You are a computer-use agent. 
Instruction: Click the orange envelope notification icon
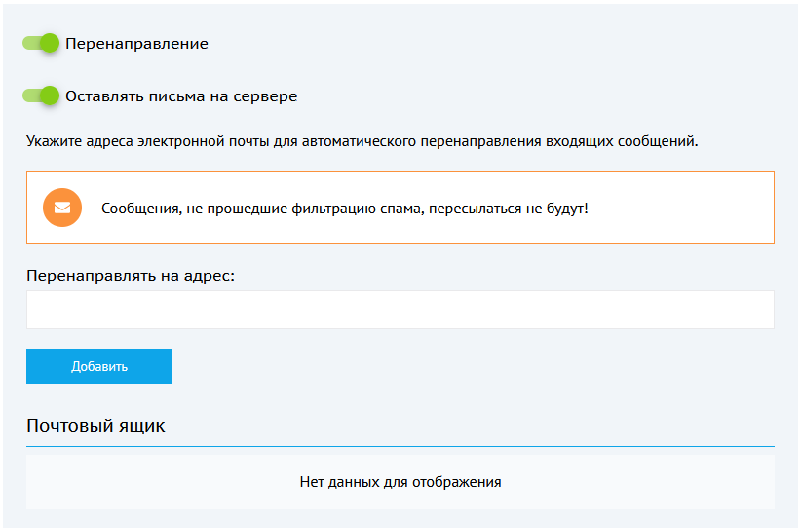(x=62, y=208)
